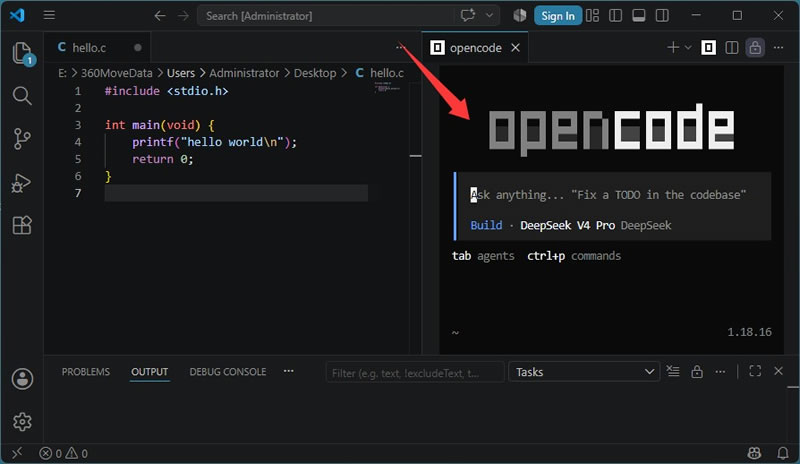Screen dimensions: 800x464
Task: Toggle the bottom panel layout button
Action: point(639,16)
